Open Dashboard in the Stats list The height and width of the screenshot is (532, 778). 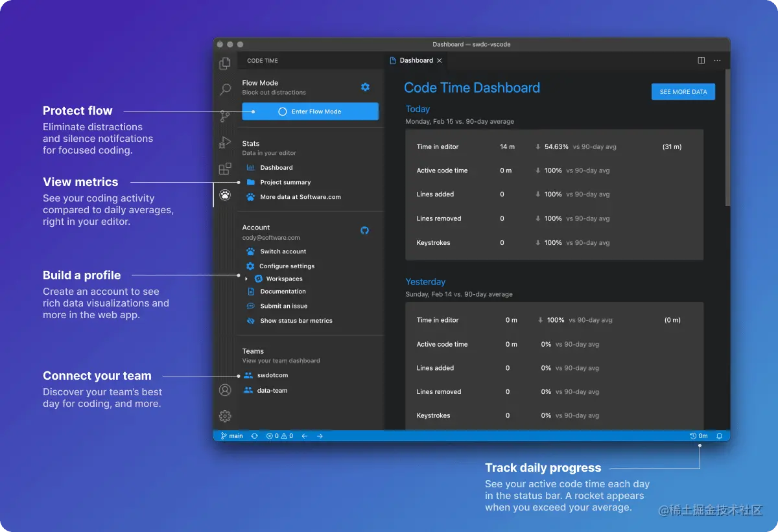click(x=276, y=168)
